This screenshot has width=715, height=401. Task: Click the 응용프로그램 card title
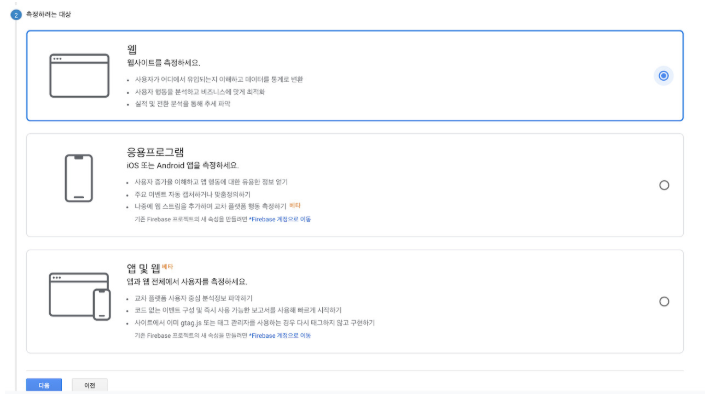(x=155, y=152)
